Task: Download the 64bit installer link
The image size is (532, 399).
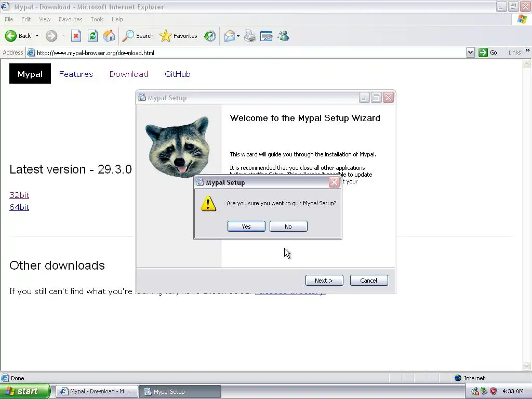Action: coord(19,207)
